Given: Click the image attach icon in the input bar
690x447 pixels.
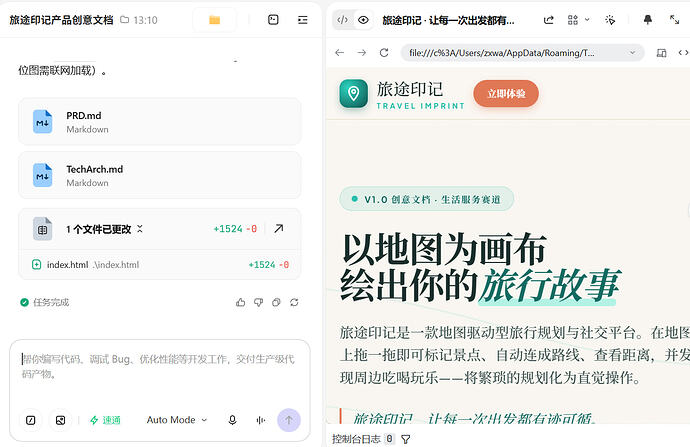Looking at the screenshot, I should pos(60,420).
